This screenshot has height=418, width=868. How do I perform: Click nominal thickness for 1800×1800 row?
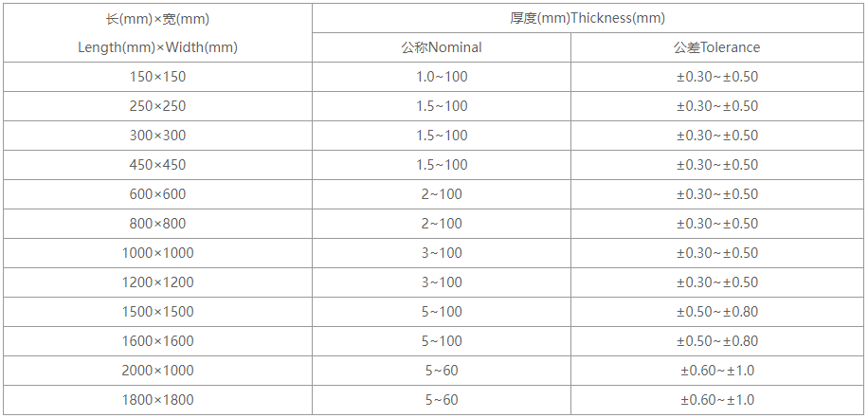(442, 400)
